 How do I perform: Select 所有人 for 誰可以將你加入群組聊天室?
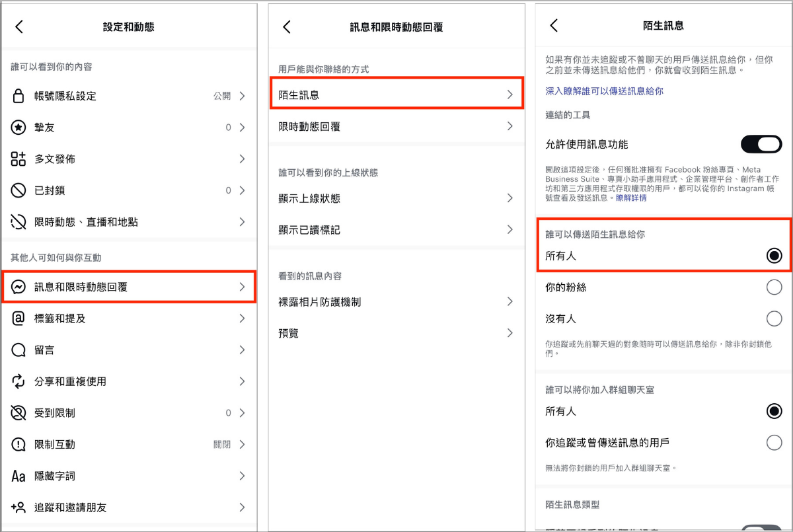(774, 411)
